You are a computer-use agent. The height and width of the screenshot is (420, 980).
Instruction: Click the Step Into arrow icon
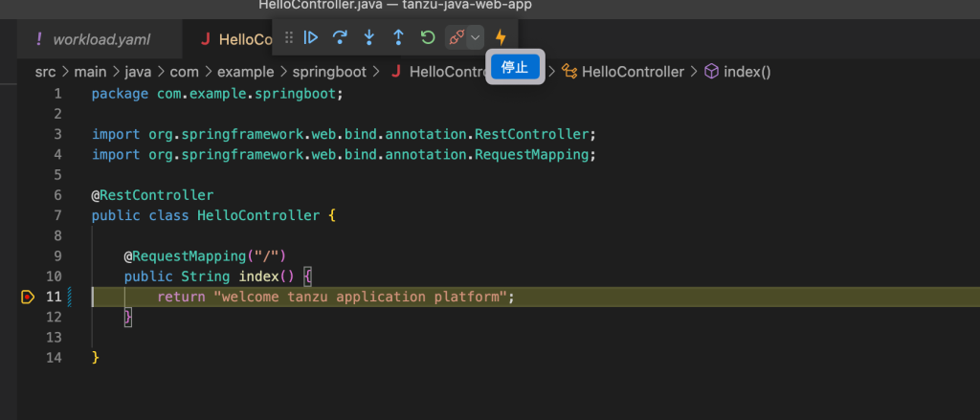click(x=369, y=37)
